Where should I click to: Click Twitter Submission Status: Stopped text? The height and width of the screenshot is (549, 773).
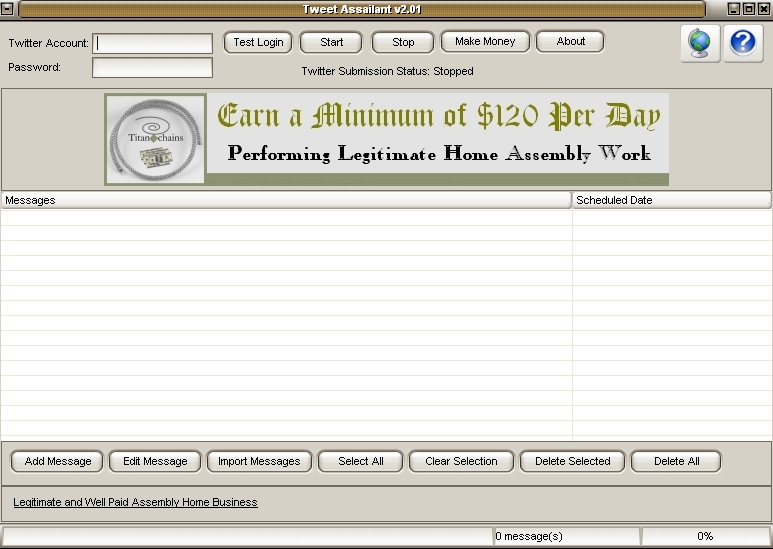pyautogui.click(x=387, y=71)
